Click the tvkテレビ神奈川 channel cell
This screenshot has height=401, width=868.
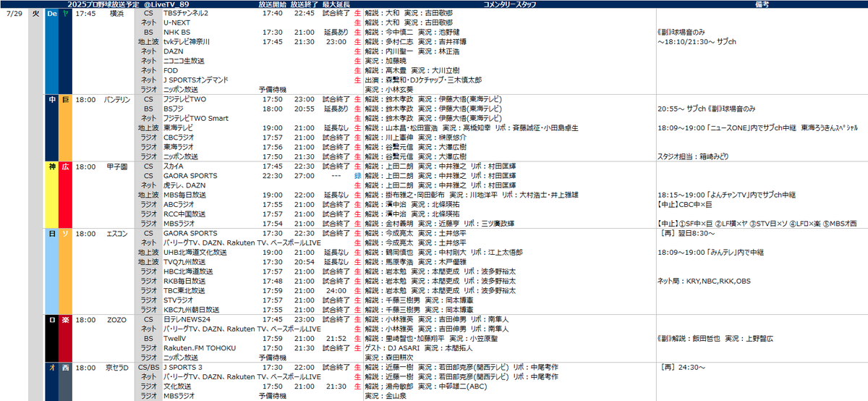pos(187,42)
